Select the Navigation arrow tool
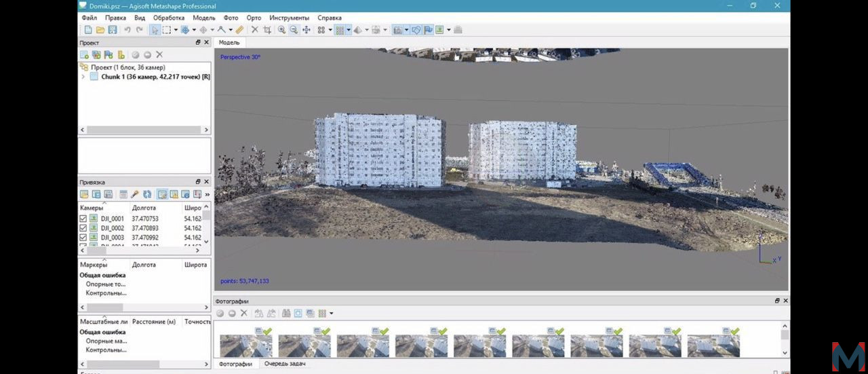Image resolution: width=868 pixels, height=374 pixels. click(155, 30)
